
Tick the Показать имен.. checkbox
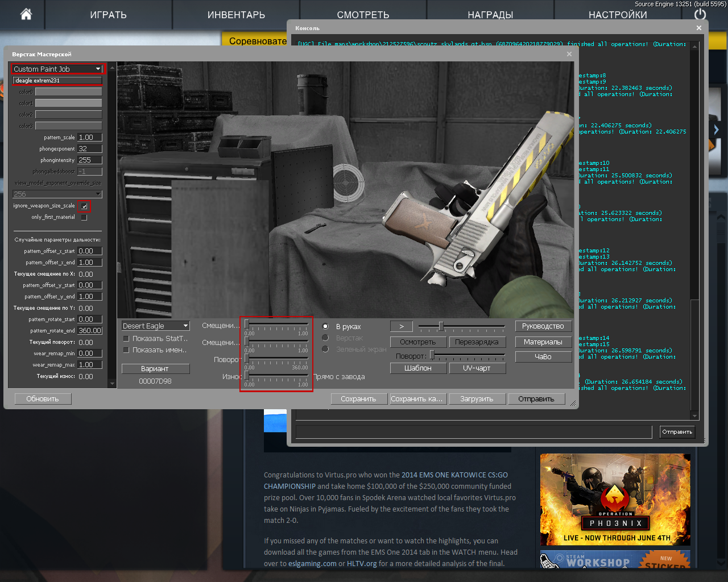126,350
